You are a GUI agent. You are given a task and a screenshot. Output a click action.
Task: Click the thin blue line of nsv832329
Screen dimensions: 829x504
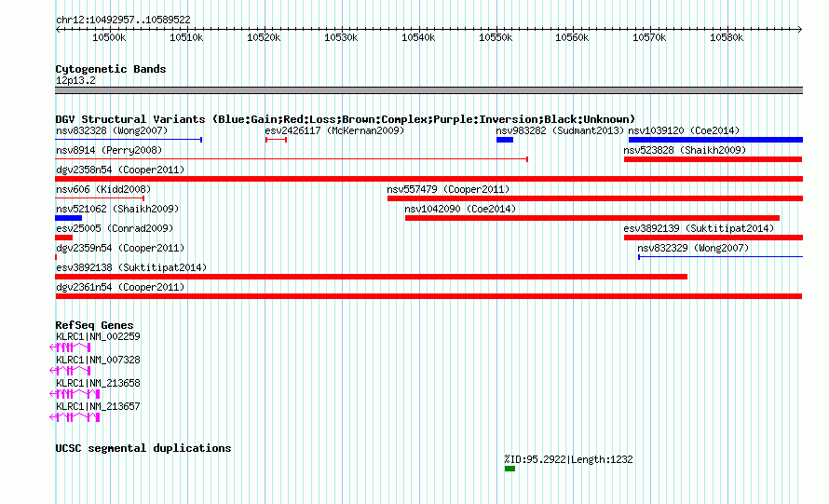click(x=720, y=257)
